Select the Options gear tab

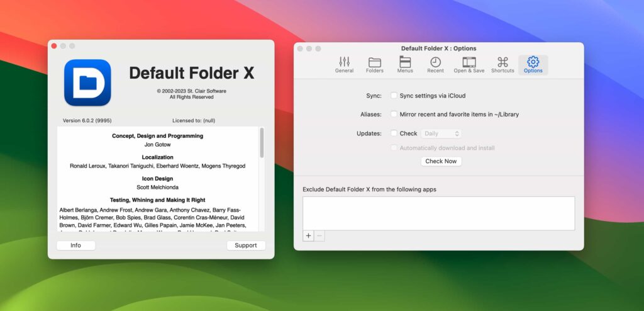pyautogui.click(x=533, y=65)
